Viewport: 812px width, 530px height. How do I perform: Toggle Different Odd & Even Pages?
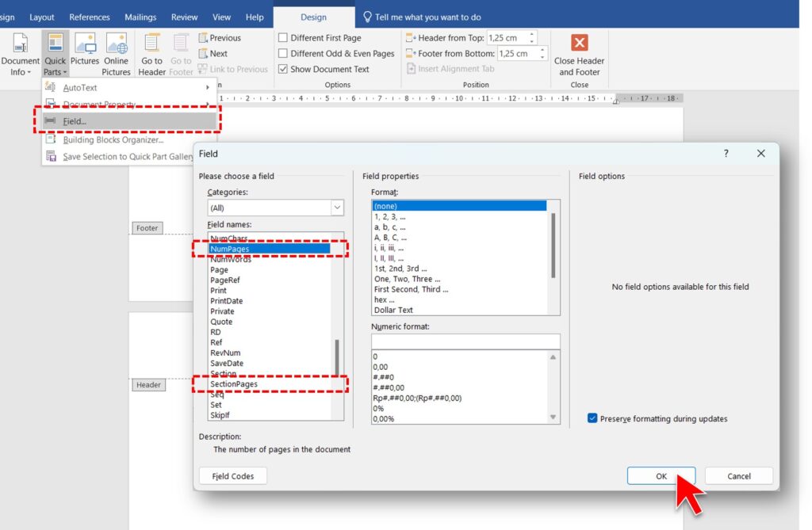coord(283,54)
